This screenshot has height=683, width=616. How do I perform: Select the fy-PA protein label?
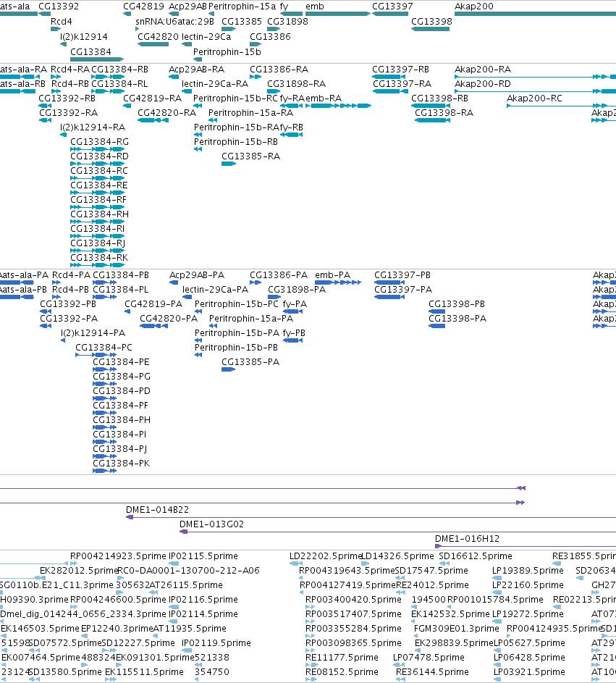pyautogui.click(x=295, y=304)
